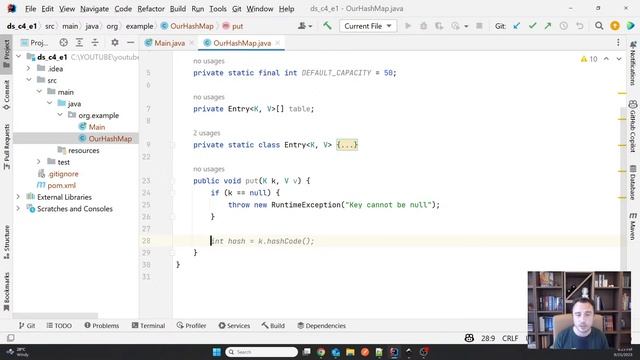Open Search Everywhere magnifier icon
Viewport: 640px width, 360px height.
pyautogui.click(x=599, y=26)
